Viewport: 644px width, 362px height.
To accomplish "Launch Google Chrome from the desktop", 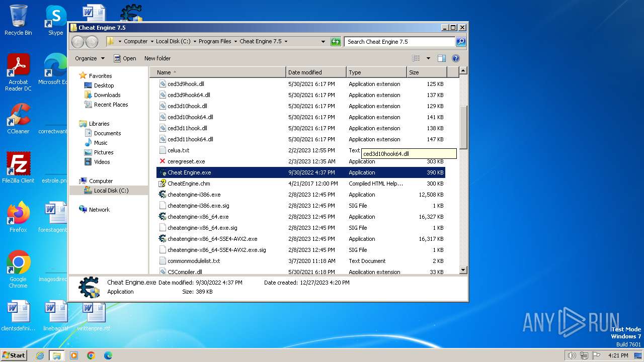I will (18, 269).
